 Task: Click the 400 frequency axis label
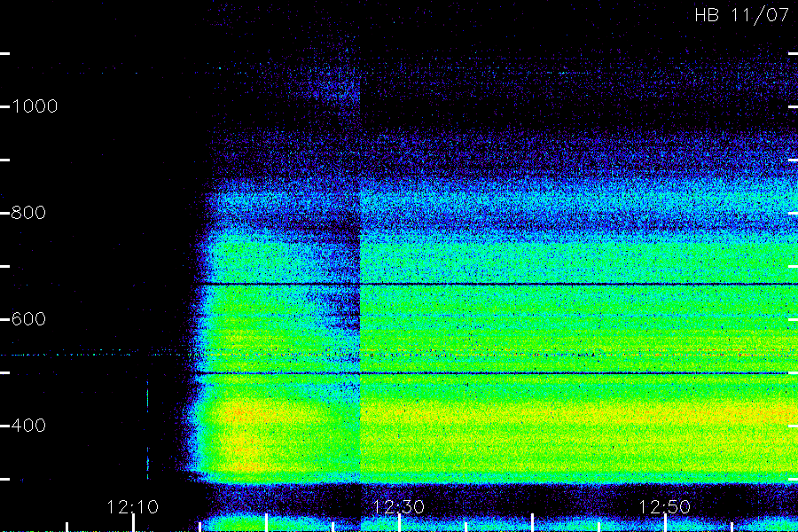pos(28,426)
